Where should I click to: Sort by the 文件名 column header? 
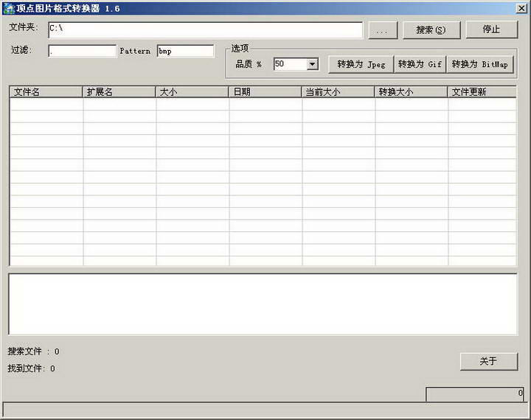point(46,92)
